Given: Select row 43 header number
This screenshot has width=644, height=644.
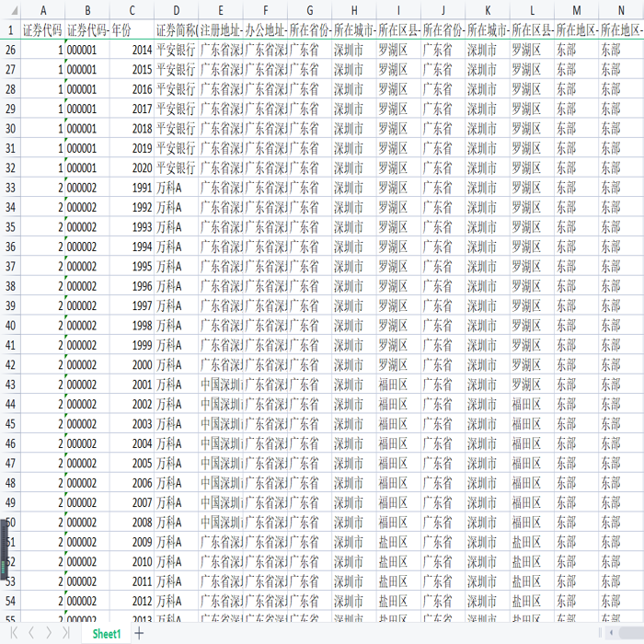Looking at the screenshot, I should (x=10, y=385).
